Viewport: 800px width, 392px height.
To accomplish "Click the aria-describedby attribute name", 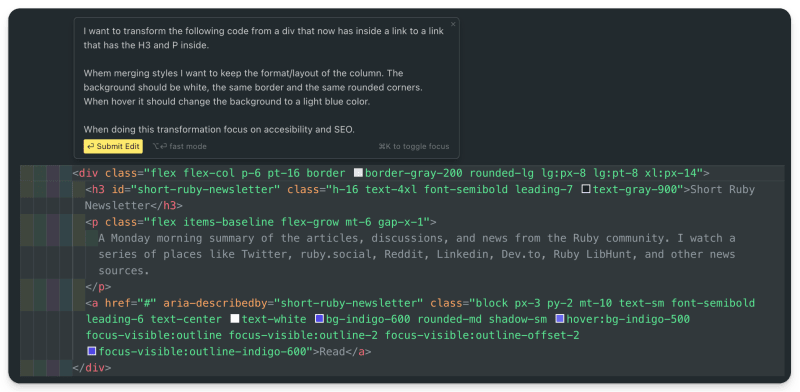I will coord(216,303).
